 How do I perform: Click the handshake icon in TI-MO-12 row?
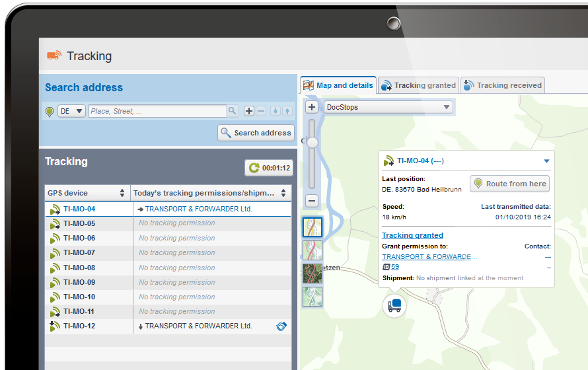[281, 326]
